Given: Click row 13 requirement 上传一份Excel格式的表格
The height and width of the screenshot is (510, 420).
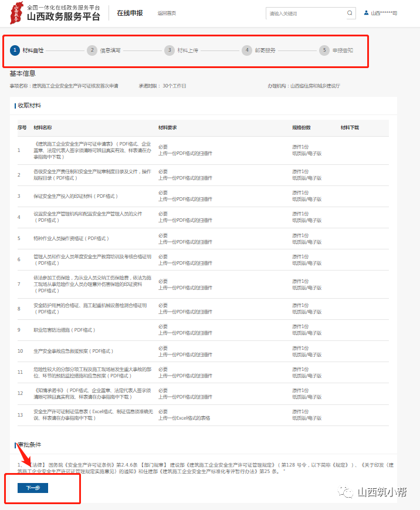Looking at the screenshot, I should (184, 418).
